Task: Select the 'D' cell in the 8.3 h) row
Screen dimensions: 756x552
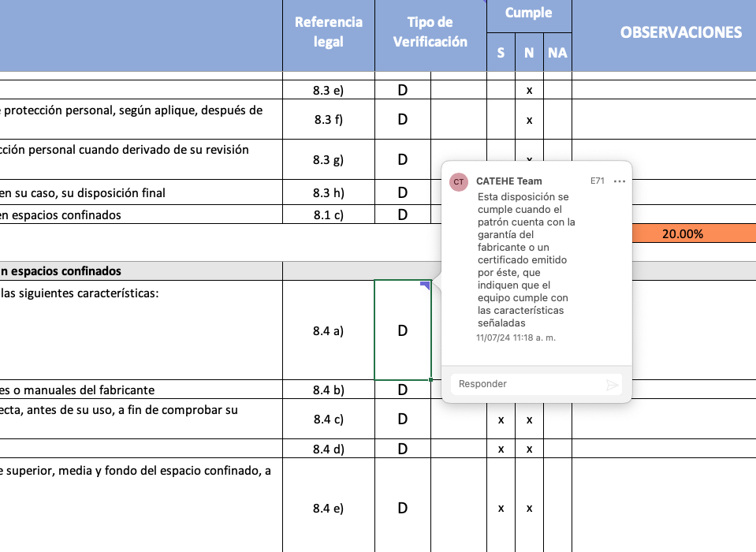Action: [x=403, y=193]
